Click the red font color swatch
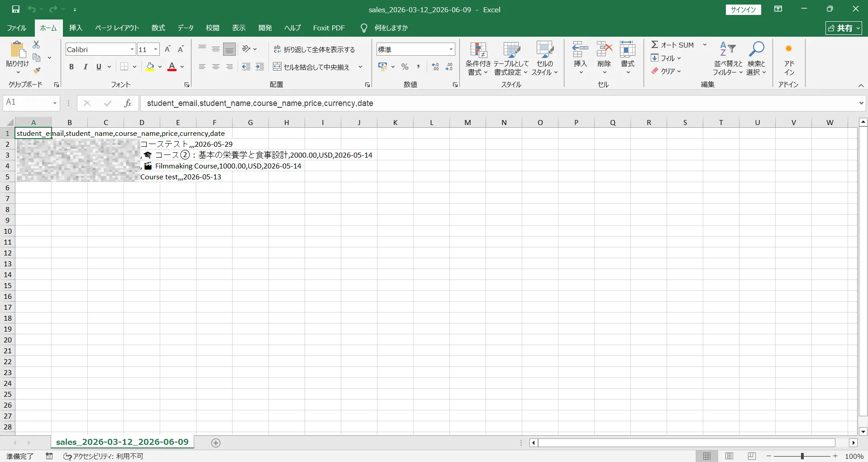This screenshot has width=868, height=462. click(172, 67)
